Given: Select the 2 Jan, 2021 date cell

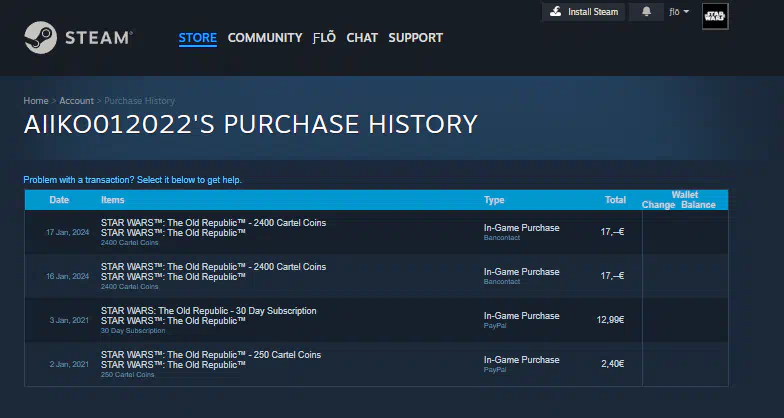Looking at the screenshot, I should 69,364.
